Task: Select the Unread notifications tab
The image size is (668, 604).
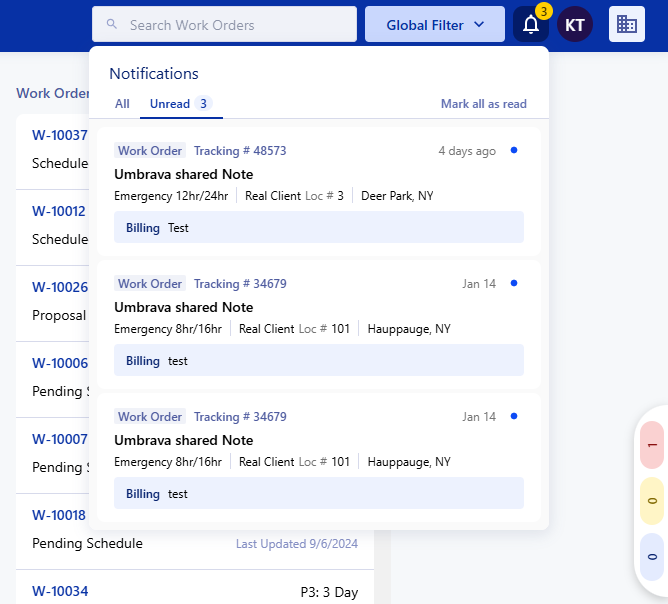Action: pos(181,104)
